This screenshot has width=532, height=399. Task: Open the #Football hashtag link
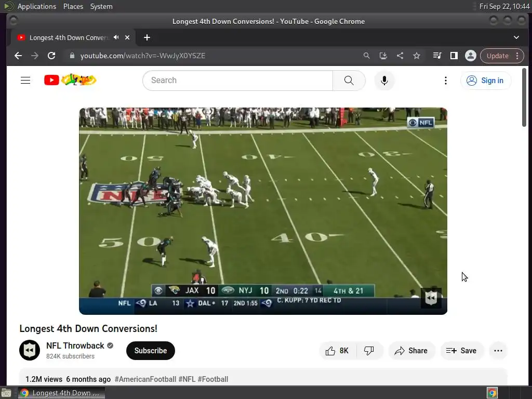tap(212, 379)
